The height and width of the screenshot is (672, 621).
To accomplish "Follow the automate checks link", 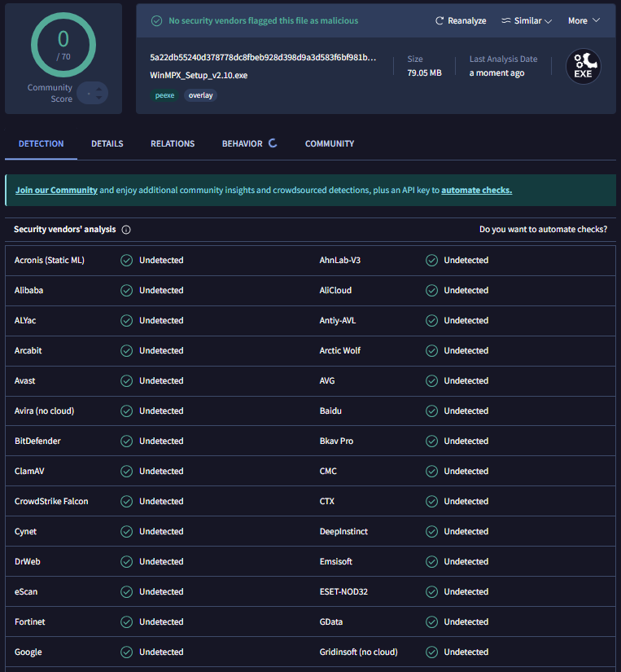I will [477, 190].
